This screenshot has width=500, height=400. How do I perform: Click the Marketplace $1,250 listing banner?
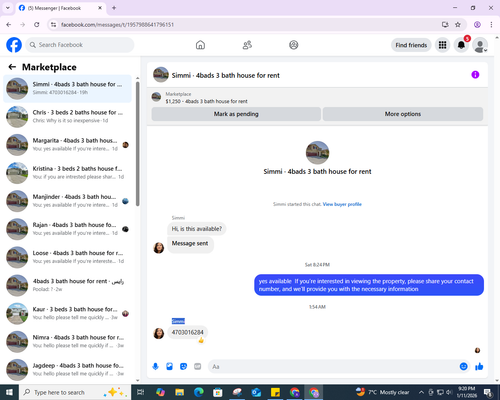point(317,98)
